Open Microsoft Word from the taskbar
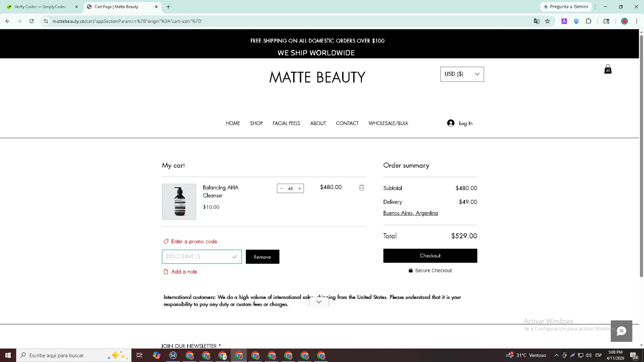Viewport: 644px width, 362px height. click(173, 355)
